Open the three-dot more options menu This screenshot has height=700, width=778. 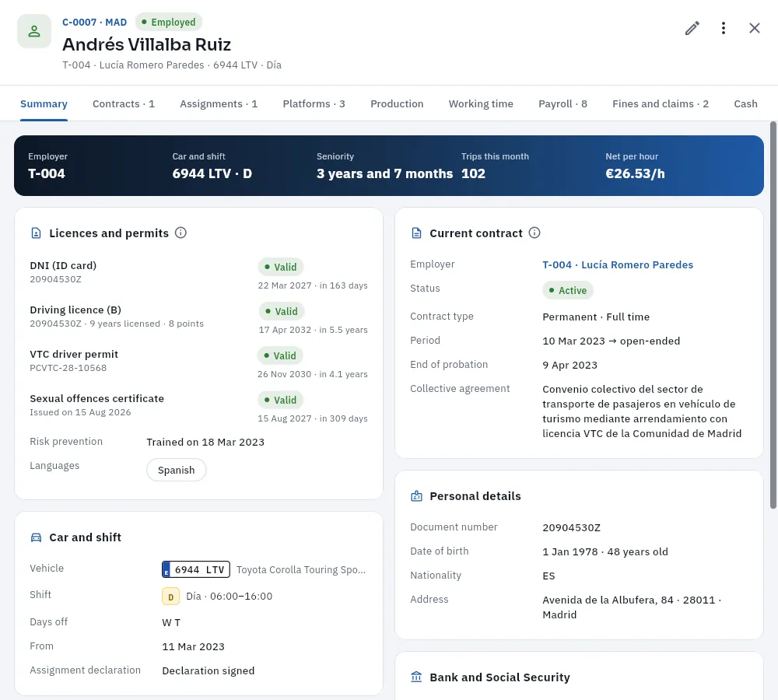pos(724,28)
